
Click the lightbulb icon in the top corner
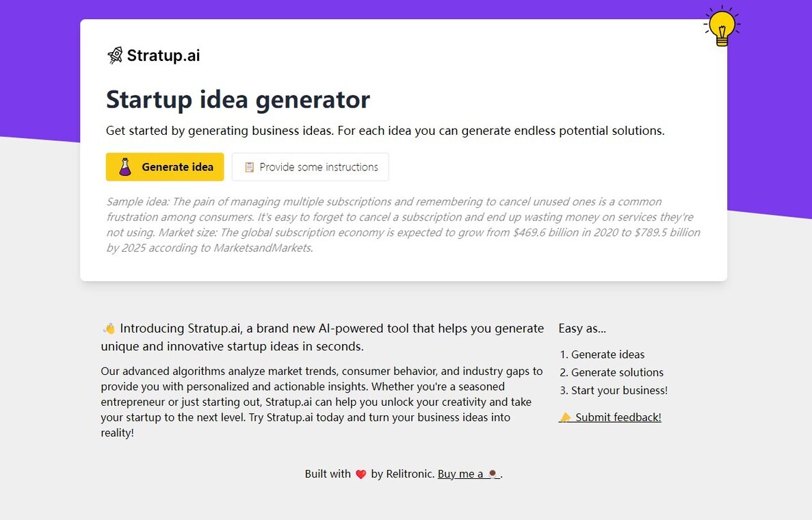click(721, 24)
